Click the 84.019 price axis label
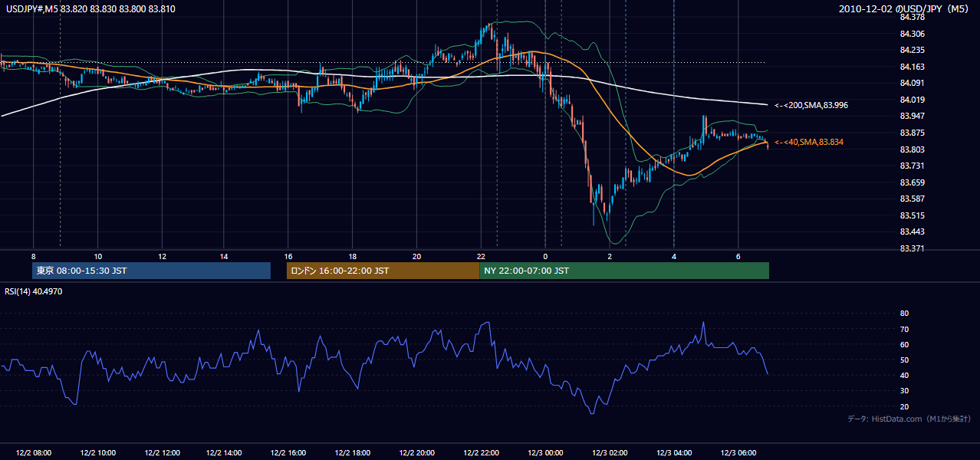 click(x=913, y=100)
